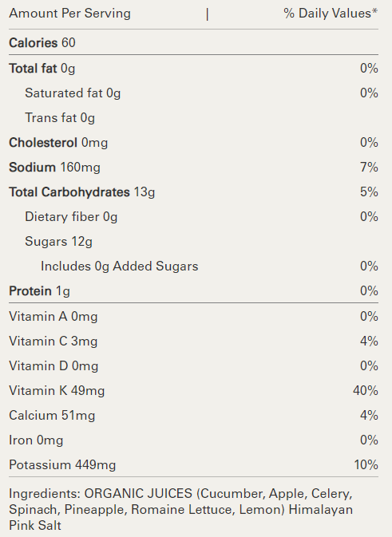
Task: Select the Calories 60 line
Action: tap(42, 43)
